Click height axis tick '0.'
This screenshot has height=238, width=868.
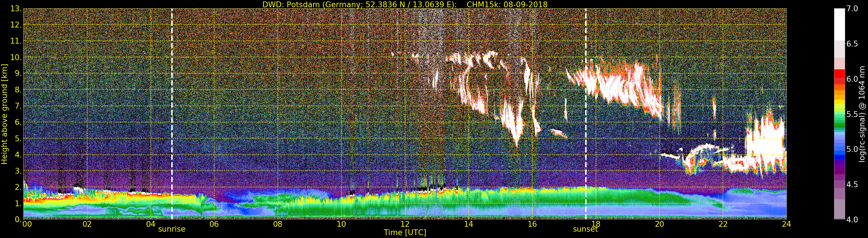click(18, 220)
